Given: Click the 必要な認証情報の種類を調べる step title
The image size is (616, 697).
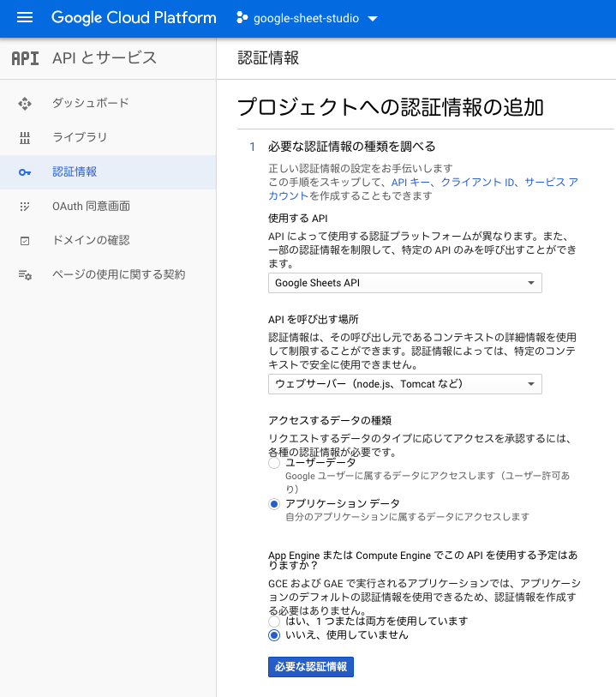Looking at the screenshot, I should 352,147.
